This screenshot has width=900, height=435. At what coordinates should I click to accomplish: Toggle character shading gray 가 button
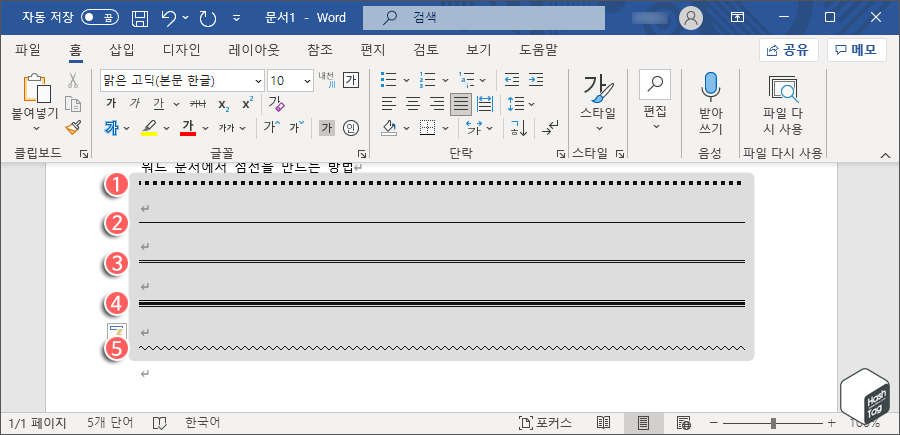(327, 128)
